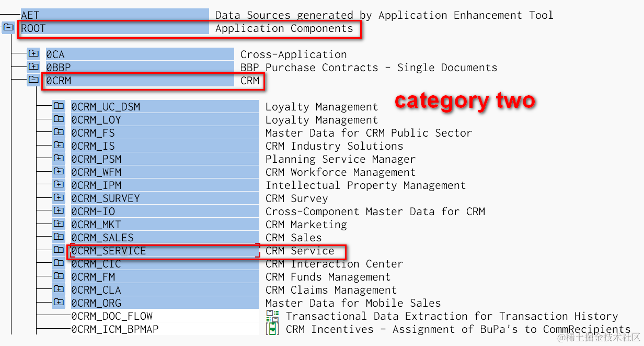The width and height of the screenshot is (644, 346).
Task: Select the 0CRM_ORG node name
Action: coord(96,303)
